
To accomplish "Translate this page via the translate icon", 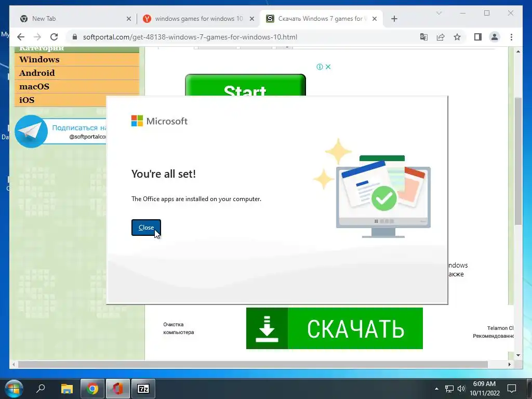I will (x=424, y=37).
